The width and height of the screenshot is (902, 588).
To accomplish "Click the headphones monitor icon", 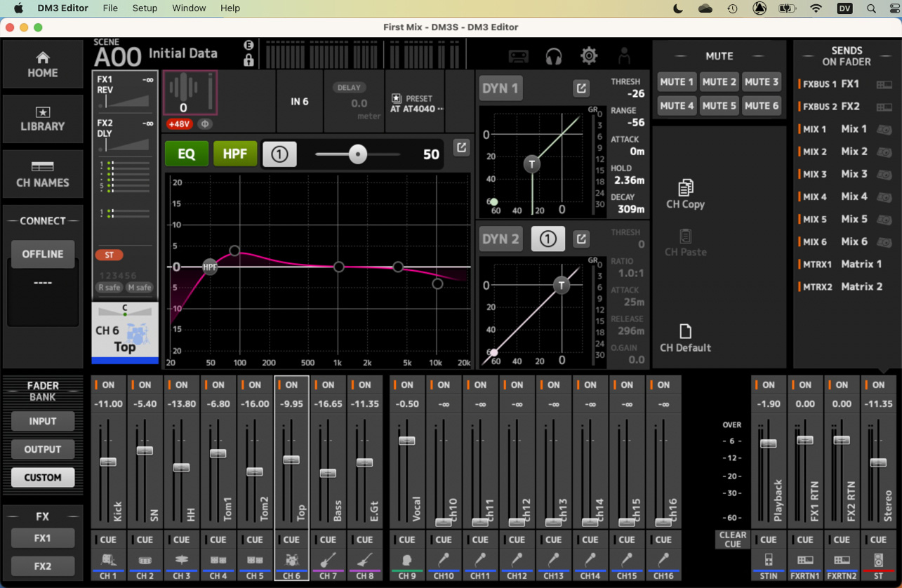I will pos(554,56).
